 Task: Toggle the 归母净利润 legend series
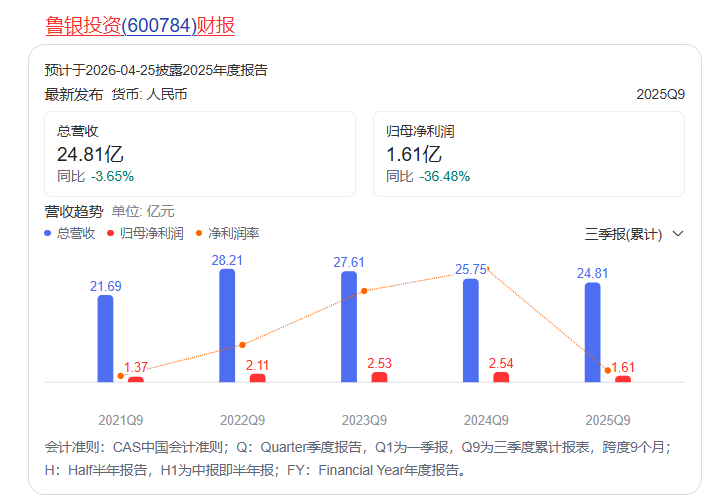[x=151, y=233]
